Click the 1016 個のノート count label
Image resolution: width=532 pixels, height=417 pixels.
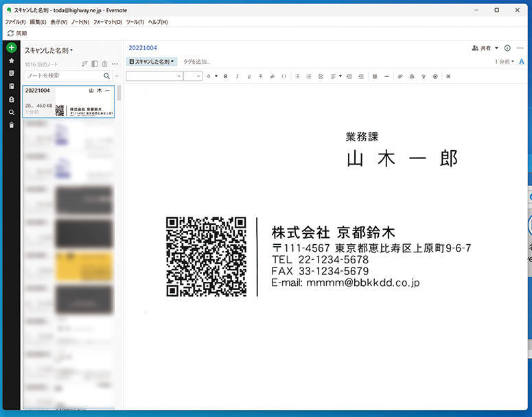click(x=41, y=64)
